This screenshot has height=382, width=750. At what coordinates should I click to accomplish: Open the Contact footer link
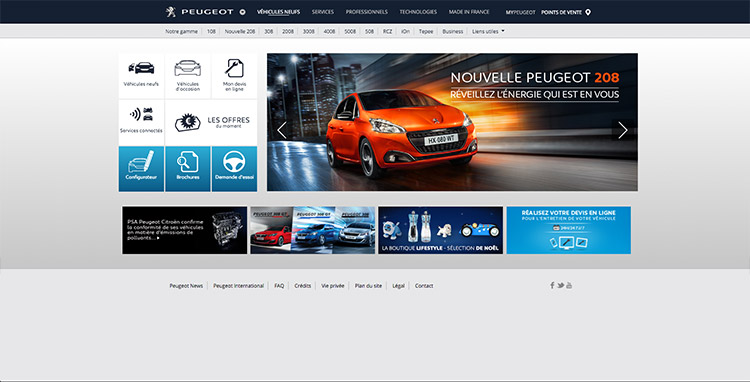(424, 286)
